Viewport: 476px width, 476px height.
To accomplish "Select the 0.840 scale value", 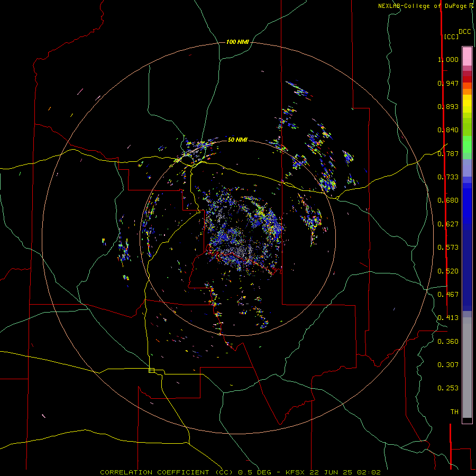I will pyautogui.click(x=448, y=130).
